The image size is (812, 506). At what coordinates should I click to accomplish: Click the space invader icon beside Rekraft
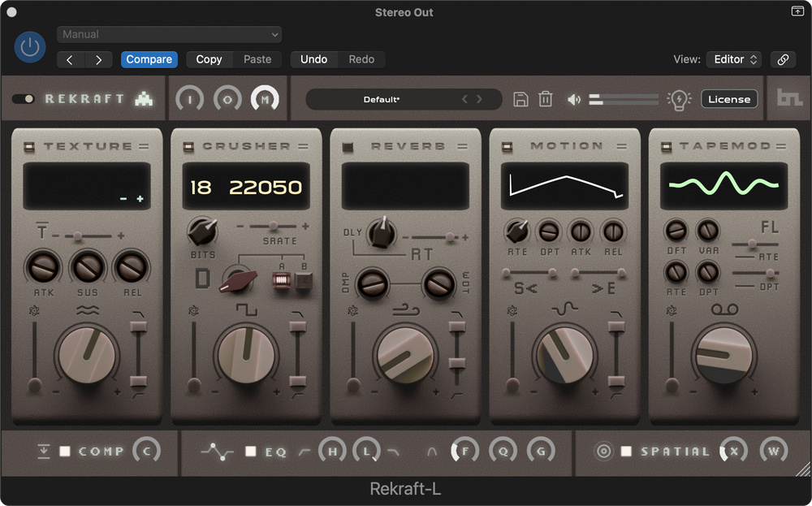[144, 98]
